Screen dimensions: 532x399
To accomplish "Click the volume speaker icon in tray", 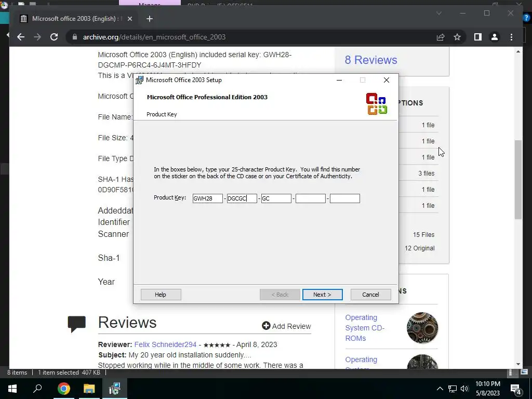I will coord(464,389).
